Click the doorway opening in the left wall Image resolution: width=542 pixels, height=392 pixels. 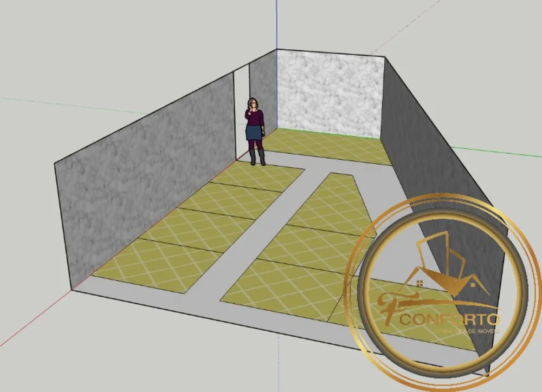coord(242,114)
